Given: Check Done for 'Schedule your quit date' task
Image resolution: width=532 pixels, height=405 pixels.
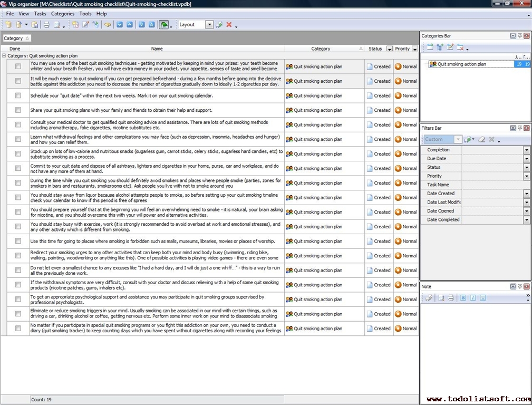Looking at the screenshot, I should (18, 95).
